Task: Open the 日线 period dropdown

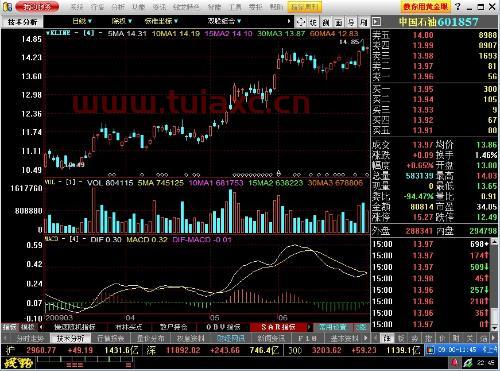Action: [82, 21]
